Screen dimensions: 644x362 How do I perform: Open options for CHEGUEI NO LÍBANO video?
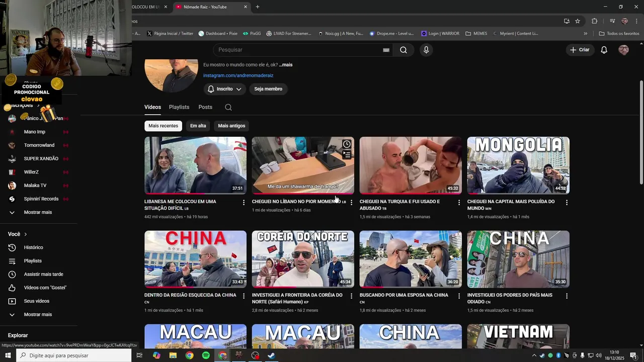click(x=351, y=202)
